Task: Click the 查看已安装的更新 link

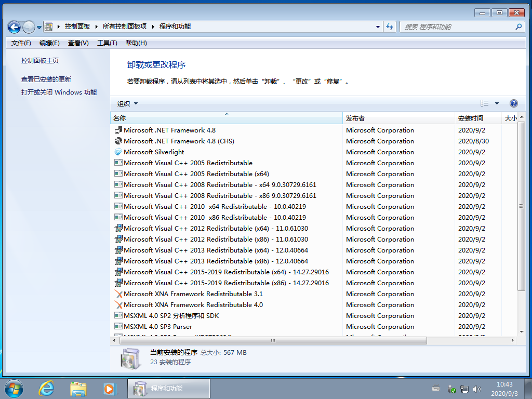Action: [46, 79]
